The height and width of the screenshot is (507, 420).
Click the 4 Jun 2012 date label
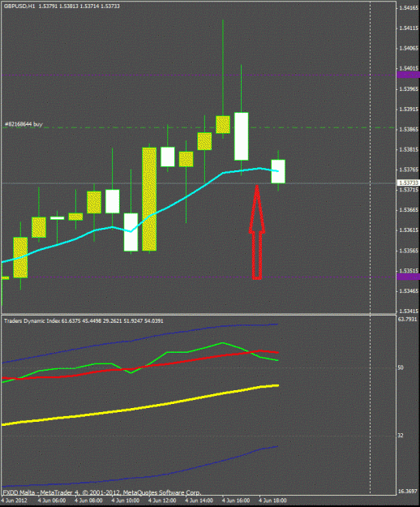tap(15, 501)
